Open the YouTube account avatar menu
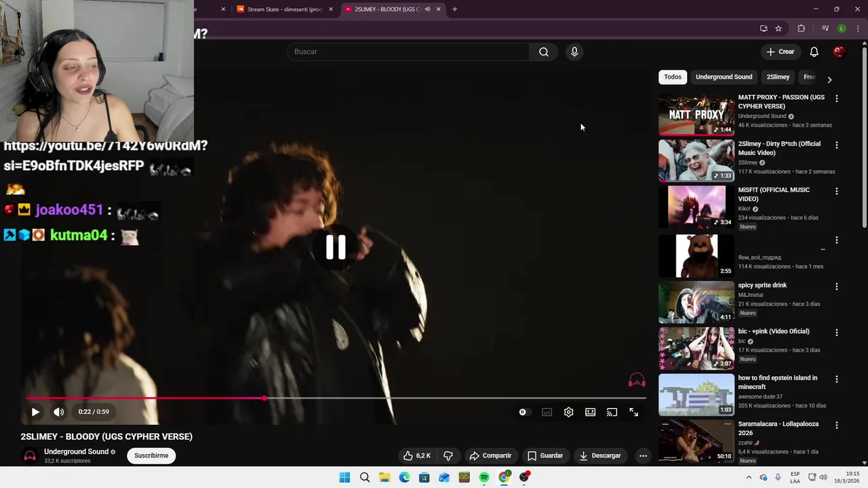The width and height of the screenshot is (868, 488). (x=839, y=52)
